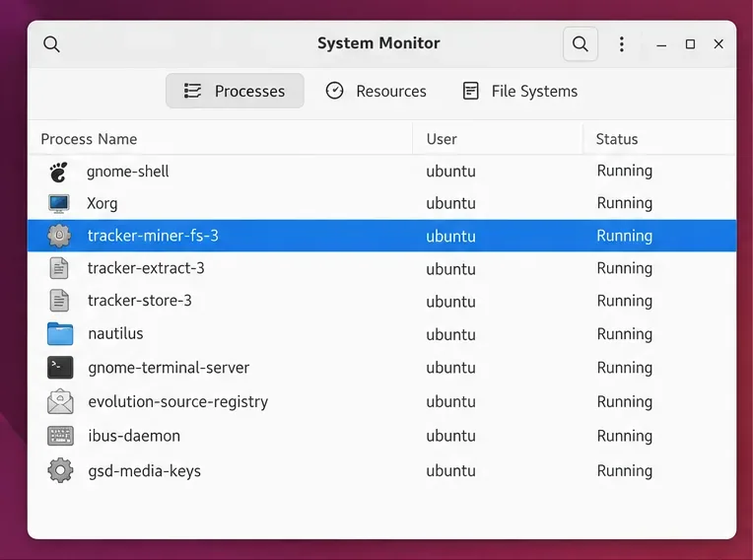Select the tracker-extract-3 process name
Viewport: 753px width, 560px height.
[146, 268]
